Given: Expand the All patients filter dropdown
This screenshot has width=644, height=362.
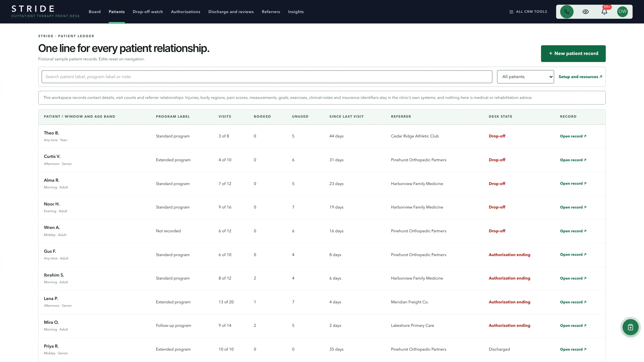Looking at the screenshot, I should click(525, 77).
